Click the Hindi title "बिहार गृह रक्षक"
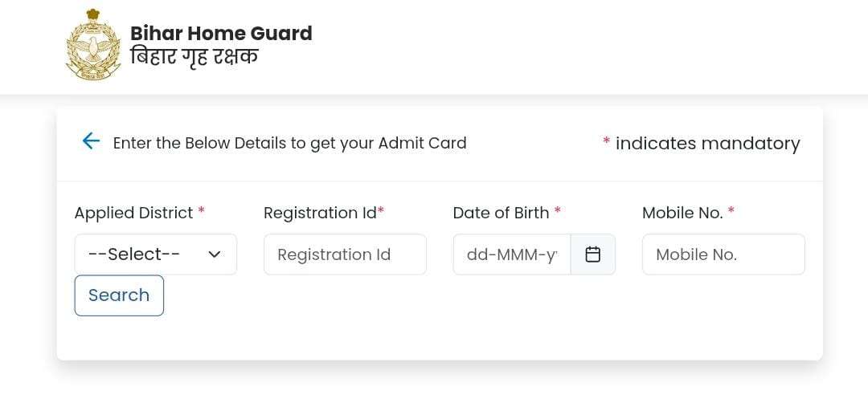 click(194, 58)
